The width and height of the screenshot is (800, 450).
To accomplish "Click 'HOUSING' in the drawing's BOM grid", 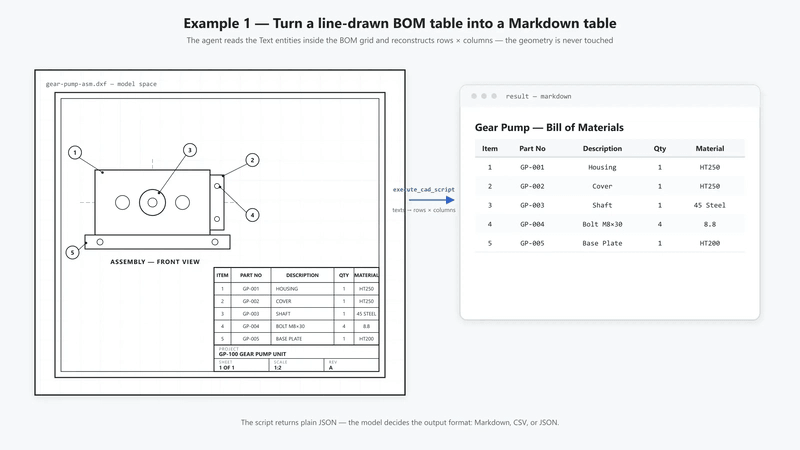I will pyautogui.click(x=287, y=289).
